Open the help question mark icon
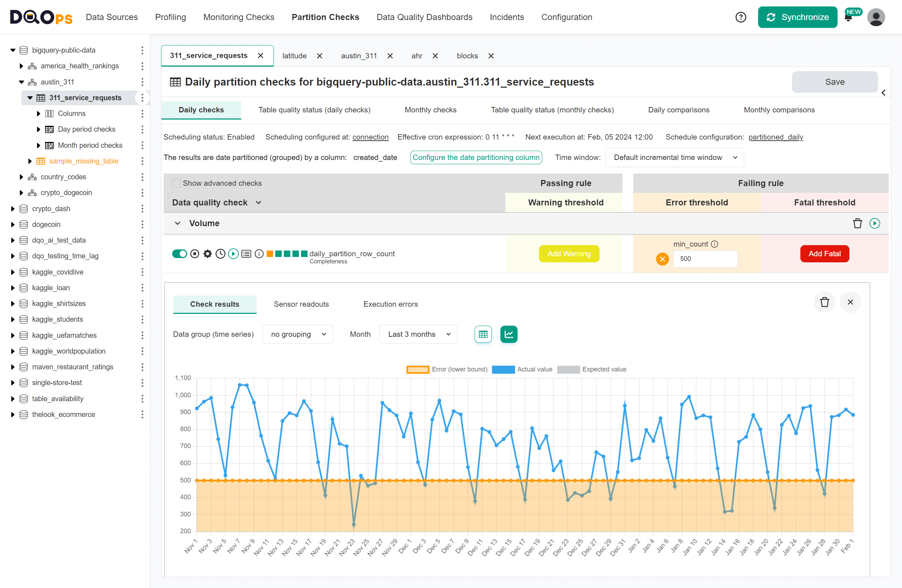Screen dimensions: 902x588 click(x=741, y=17)
